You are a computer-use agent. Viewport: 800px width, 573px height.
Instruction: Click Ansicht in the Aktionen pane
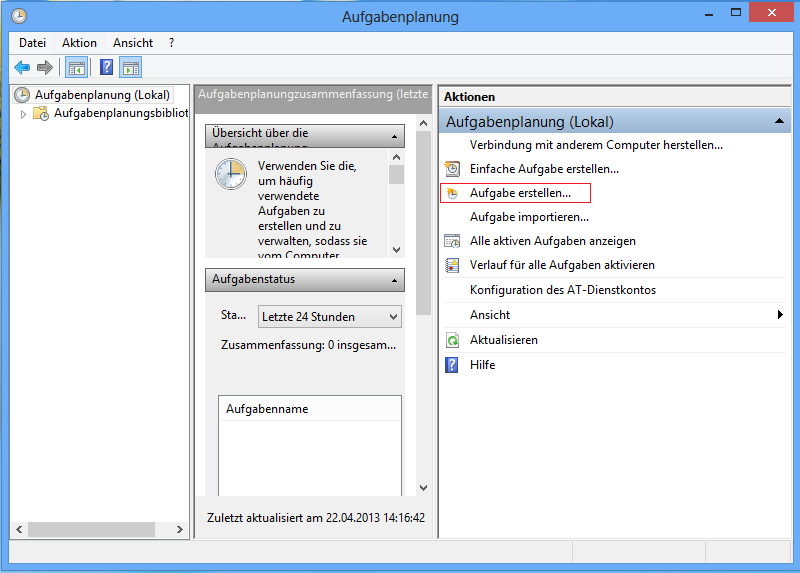tap(490, 315)
